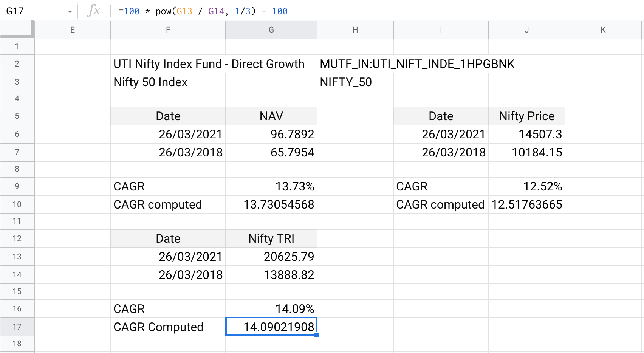Select row 2 header
The image size is (644, 353).
tap(17, 64)
